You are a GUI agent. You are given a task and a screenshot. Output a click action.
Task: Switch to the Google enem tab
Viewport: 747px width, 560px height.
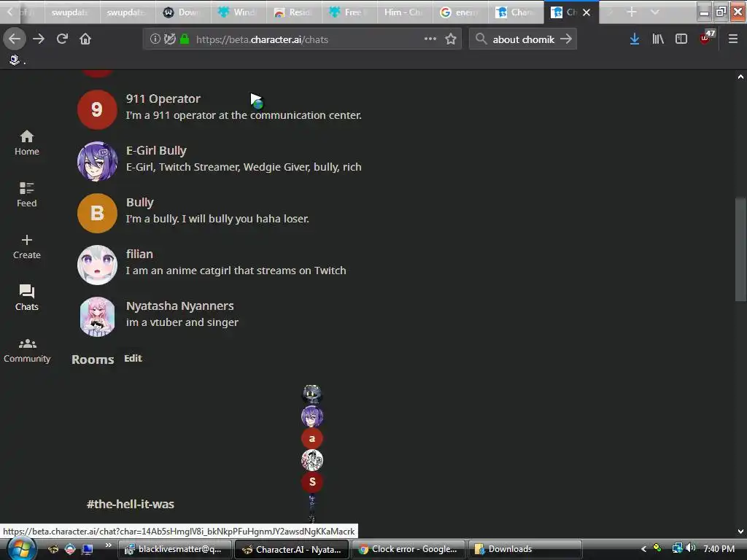pyautogui.click(x=460, y=12)
